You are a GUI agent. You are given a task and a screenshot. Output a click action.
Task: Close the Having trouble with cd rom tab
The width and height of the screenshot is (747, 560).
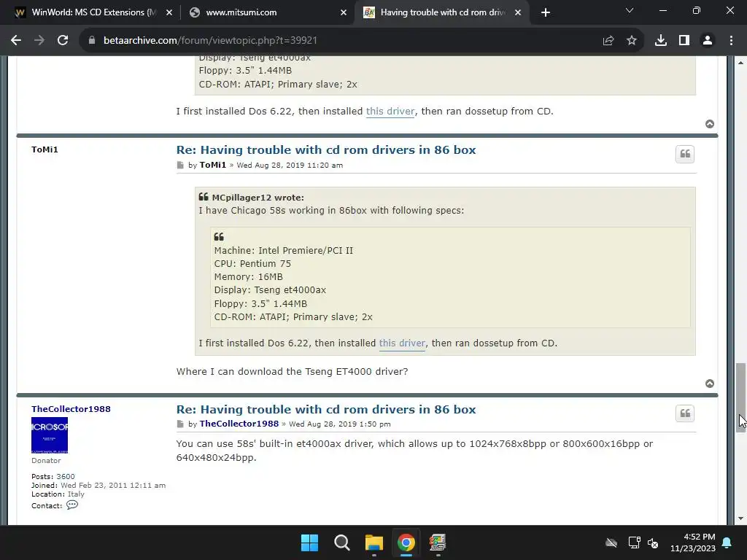518,12
